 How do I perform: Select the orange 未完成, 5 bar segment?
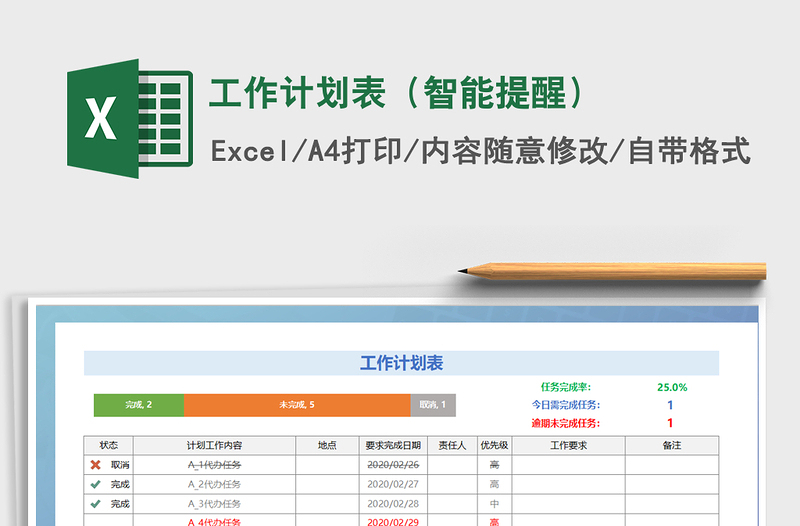point(297,405)
